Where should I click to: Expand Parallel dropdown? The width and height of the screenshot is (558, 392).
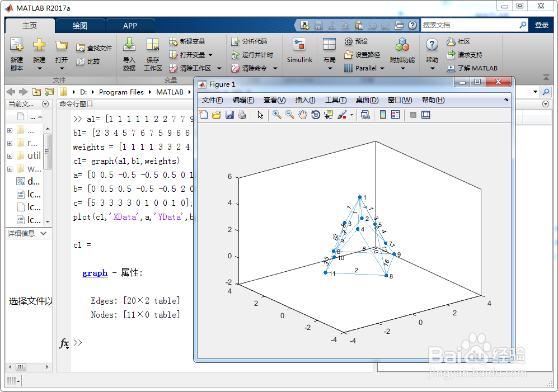coord(382,68)
